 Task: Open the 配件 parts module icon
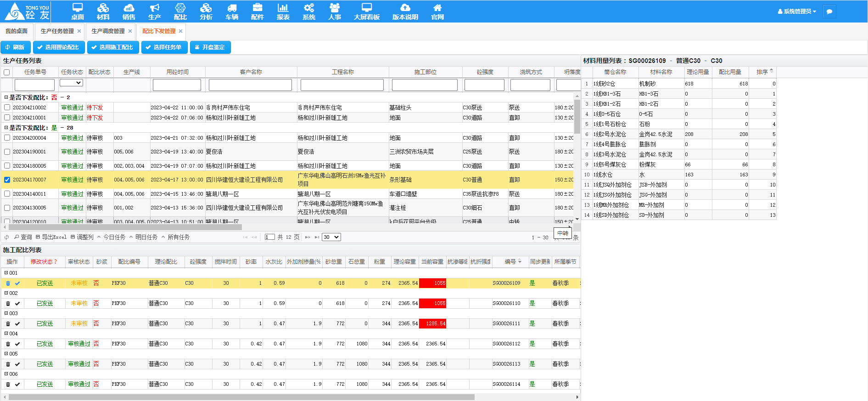(258, 11)
